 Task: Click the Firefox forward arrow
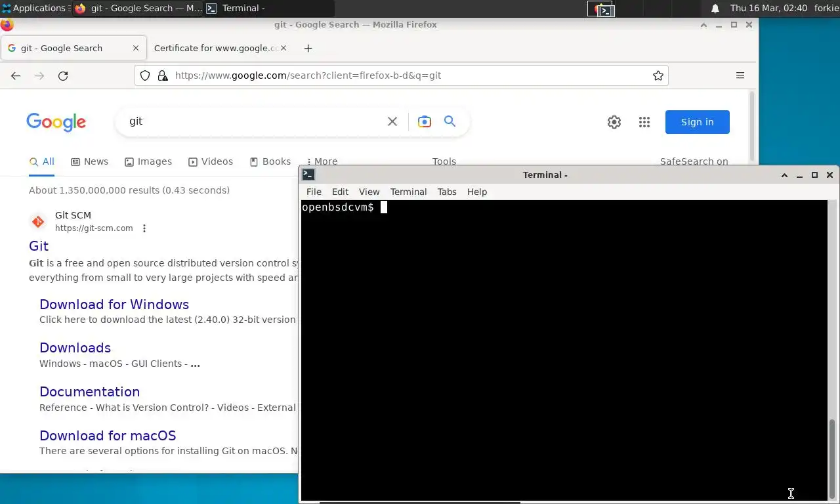[x=39, y=75]
